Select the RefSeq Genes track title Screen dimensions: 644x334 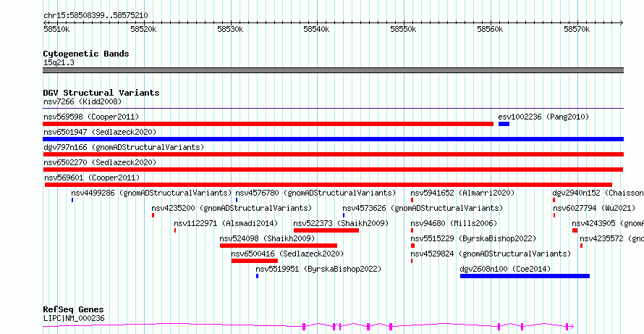74,310
